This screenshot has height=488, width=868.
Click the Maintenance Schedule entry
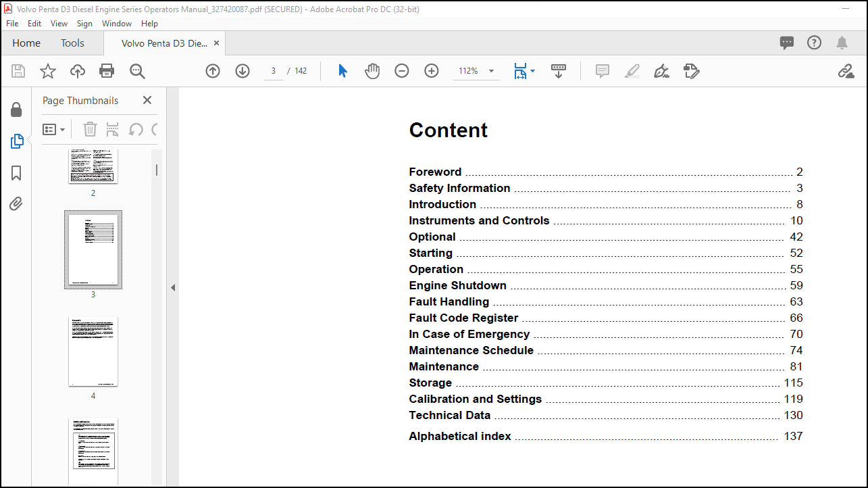point(606,350)
